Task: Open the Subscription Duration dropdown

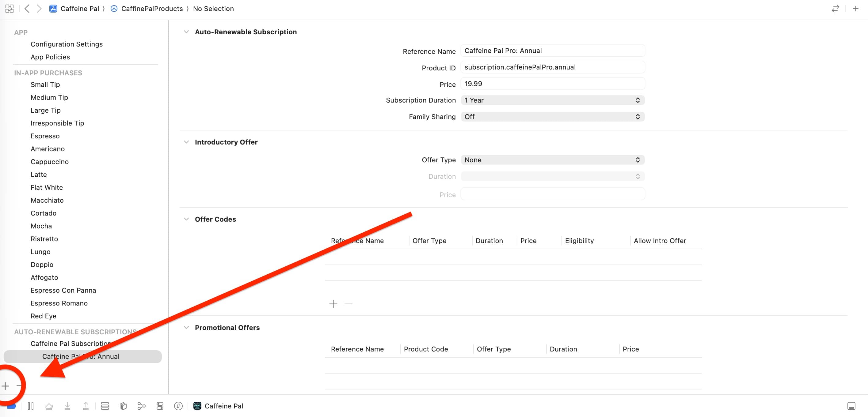Action: click(x=553, y=100)
